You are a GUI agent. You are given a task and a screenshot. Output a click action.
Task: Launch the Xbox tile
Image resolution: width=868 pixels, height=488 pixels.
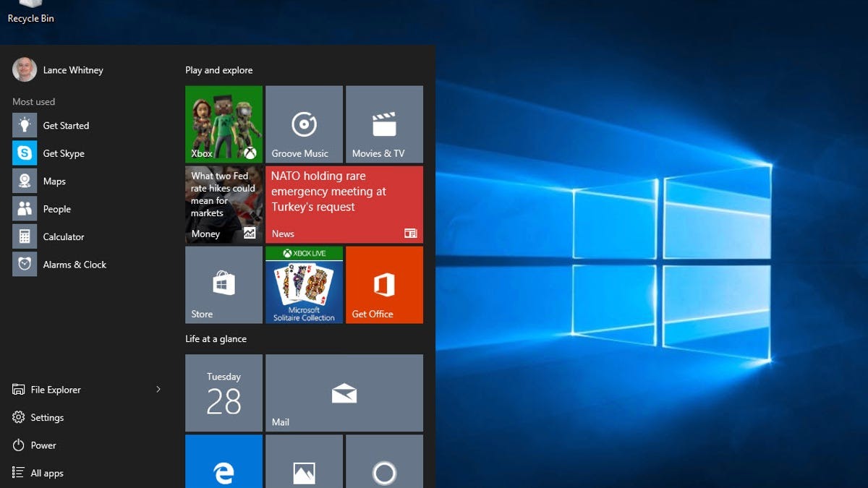[x=224, y=123]
